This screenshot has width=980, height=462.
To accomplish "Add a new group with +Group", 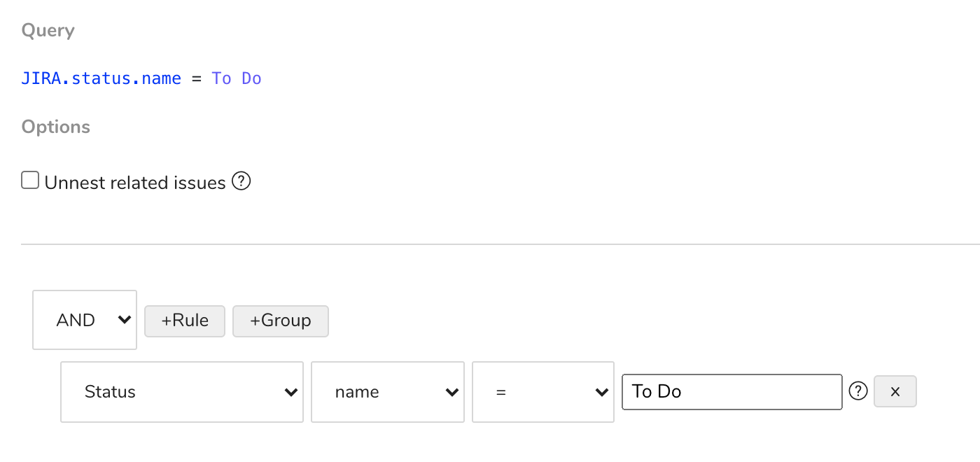I will coord(280,321).
